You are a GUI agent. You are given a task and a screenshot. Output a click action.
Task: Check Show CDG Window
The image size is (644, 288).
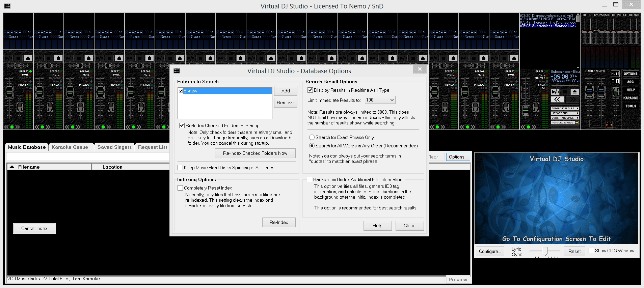tap(591, 251)
